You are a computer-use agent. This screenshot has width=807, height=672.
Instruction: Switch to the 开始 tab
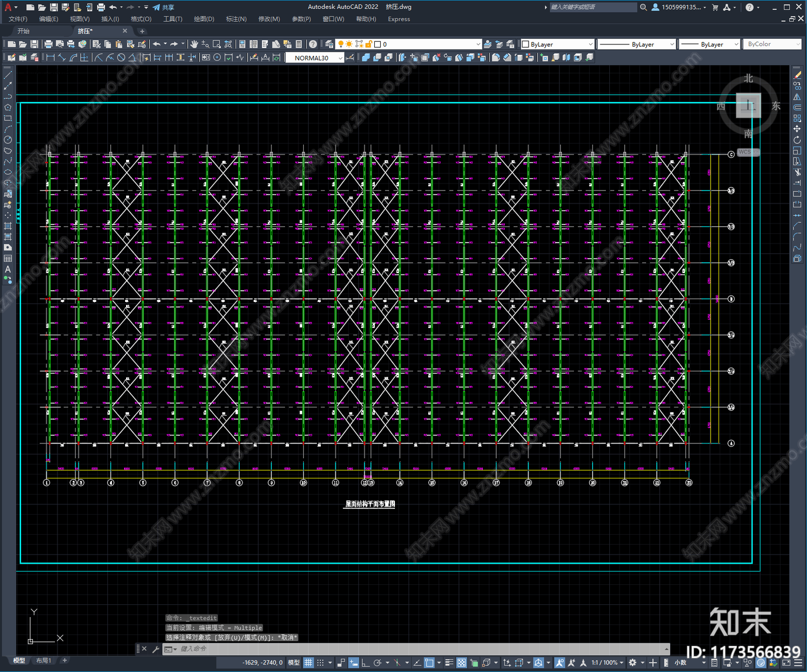click(23, 31)
